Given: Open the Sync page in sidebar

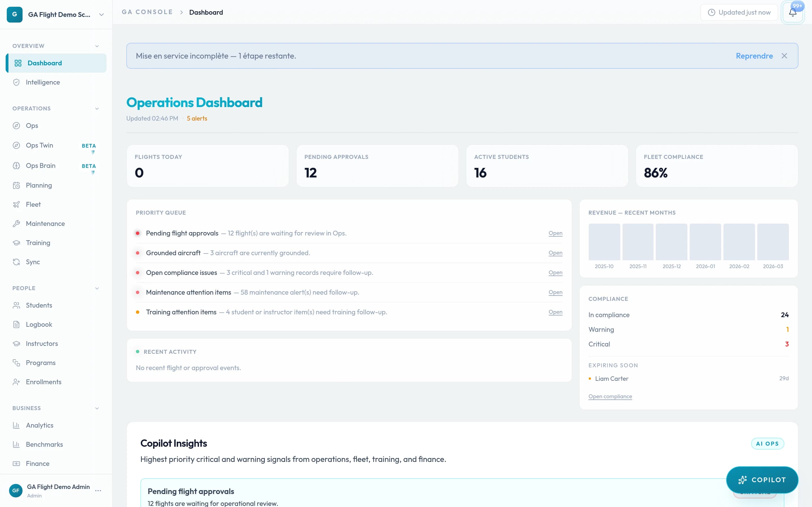Looking at the screenshot, I should [x=33, y=262].
